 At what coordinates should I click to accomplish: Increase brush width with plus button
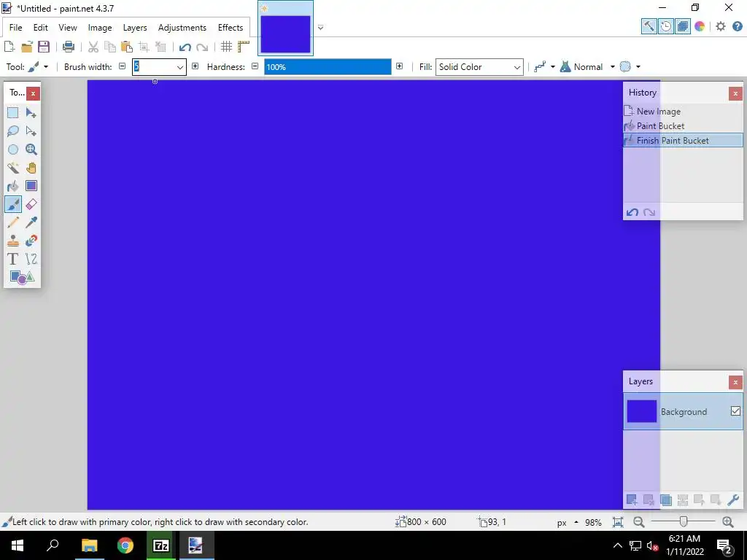point(195,66)
